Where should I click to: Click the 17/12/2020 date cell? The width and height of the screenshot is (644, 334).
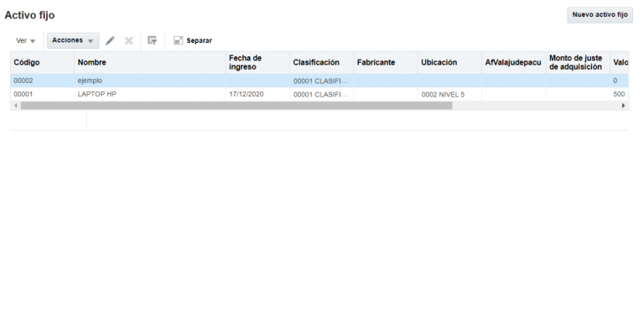point(257,94)
